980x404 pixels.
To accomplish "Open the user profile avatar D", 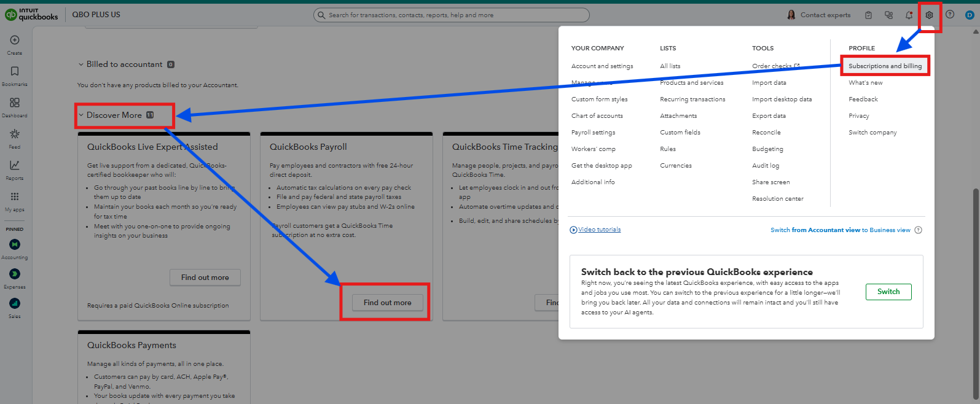I will pos(970,15).
